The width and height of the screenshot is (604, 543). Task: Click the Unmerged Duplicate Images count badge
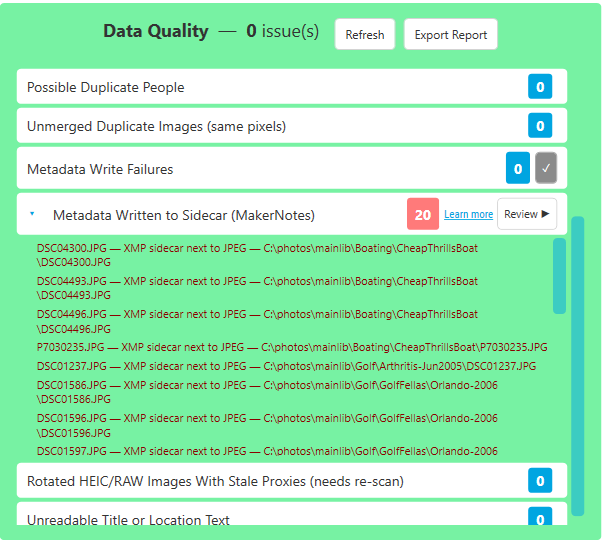[540, 126]
